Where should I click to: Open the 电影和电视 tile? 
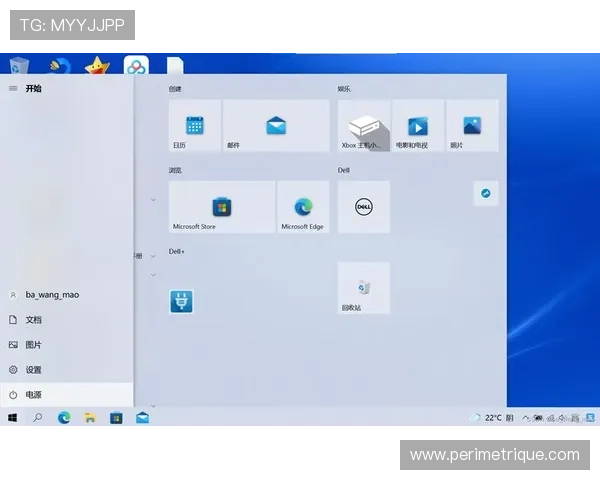tap(418, 126)
